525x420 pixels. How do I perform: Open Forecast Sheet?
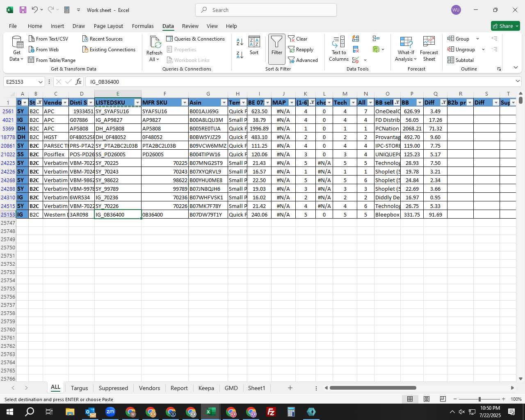coord(429,49)
